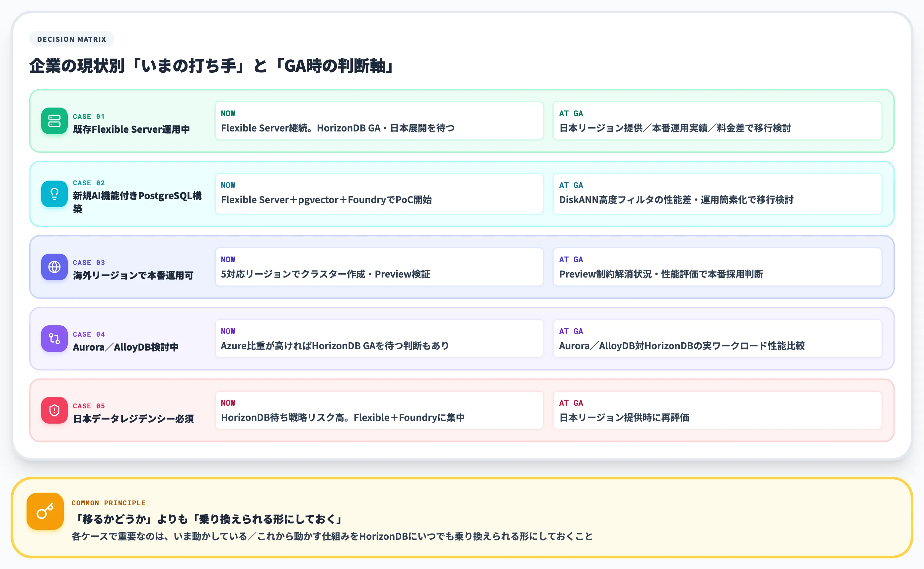Click the title 既存Flexible Server運用中
Viewport: 924px width, 569px height.
point(131,129)
